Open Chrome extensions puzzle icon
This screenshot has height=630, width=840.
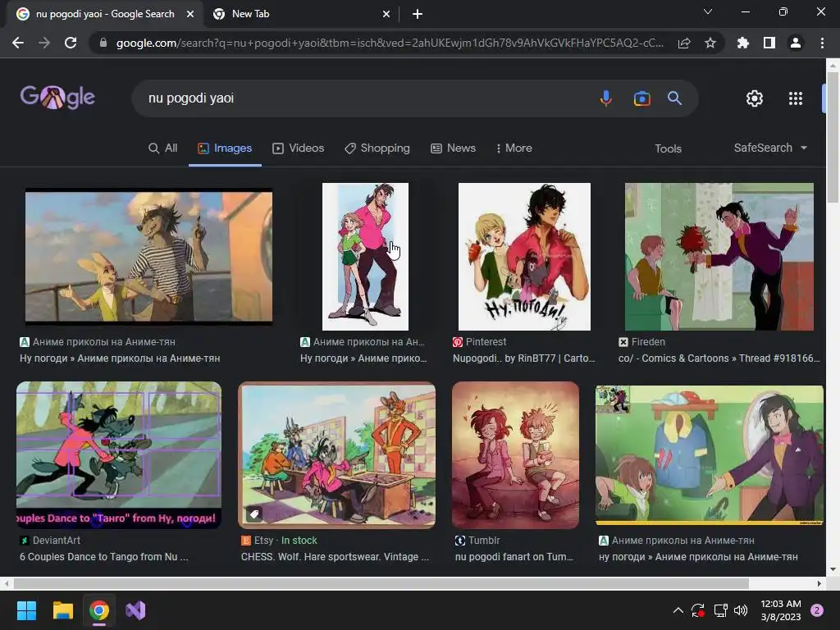coord(743,43)
